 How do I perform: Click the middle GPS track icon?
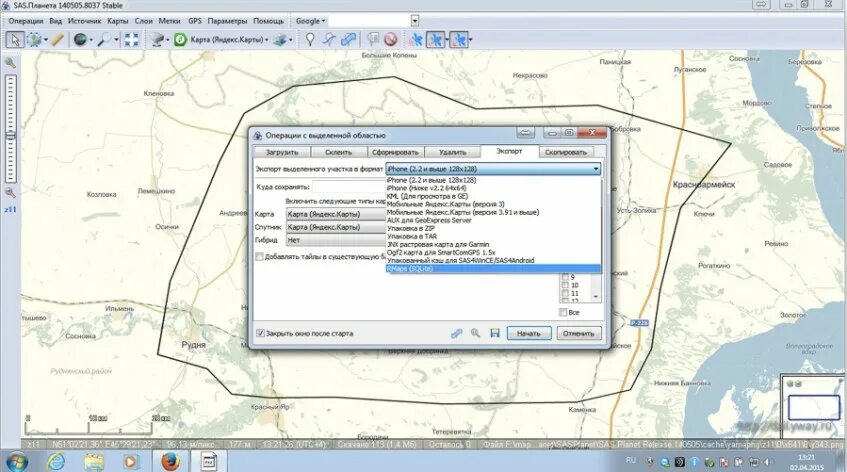point(435,39)
